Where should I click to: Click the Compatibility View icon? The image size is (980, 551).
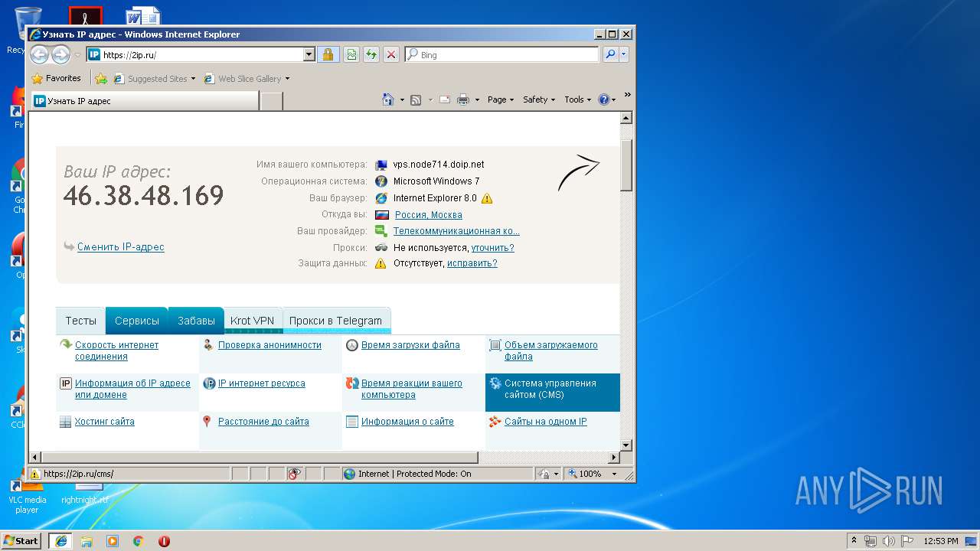click(351, 54)
